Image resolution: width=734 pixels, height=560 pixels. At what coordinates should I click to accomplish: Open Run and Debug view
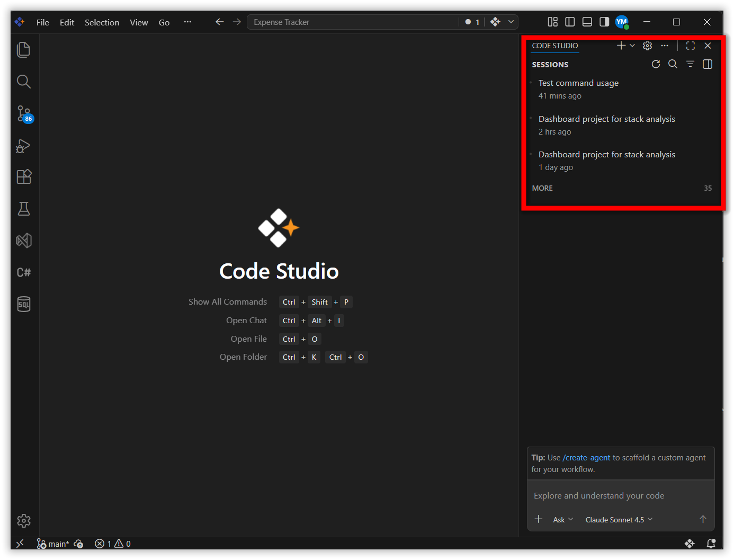24,146
